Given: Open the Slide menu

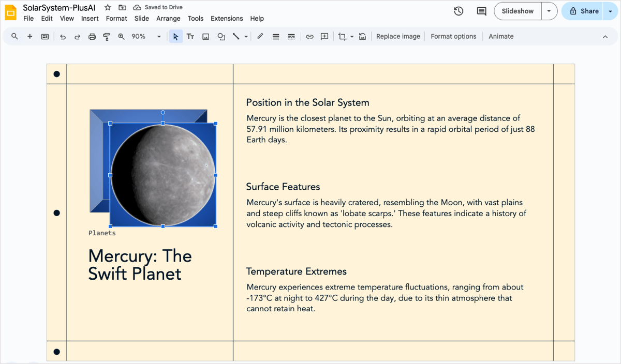Looking at the screenshot, I should point(142,18).
